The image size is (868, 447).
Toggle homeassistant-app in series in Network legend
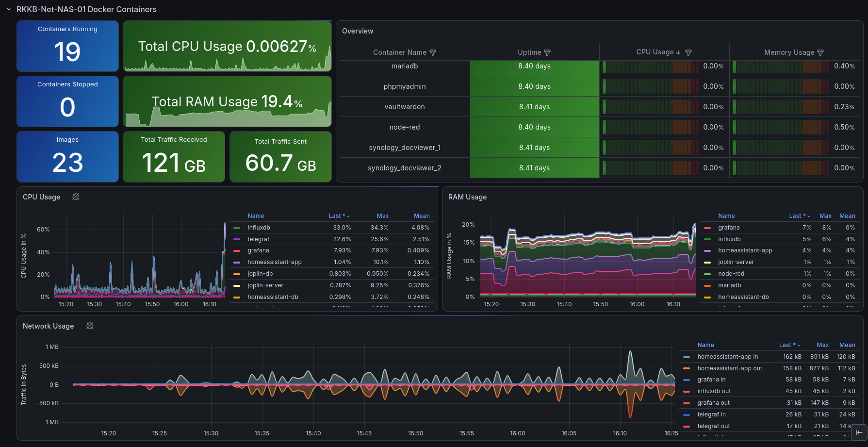click(x=727, y=357)
